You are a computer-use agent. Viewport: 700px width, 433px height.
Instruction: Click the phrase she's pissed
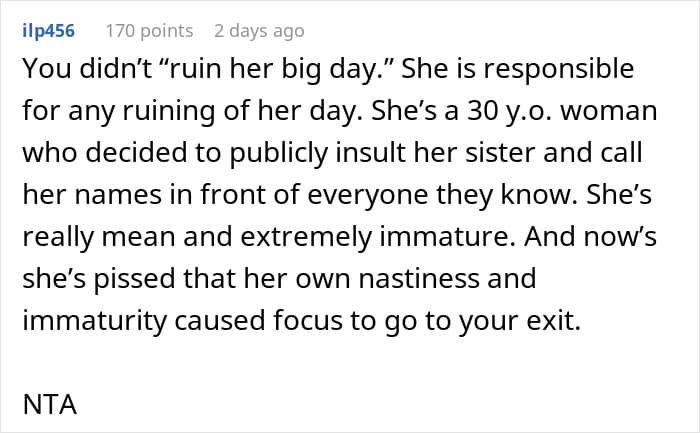tap(98, 279)
